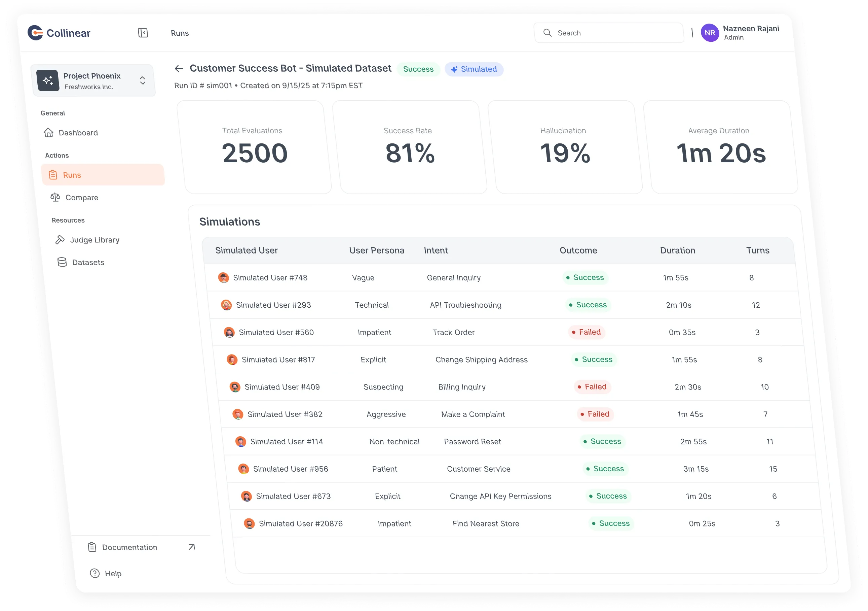Click the back arrow beside the run title
Viewport: 868px width, 611px height.
pos(179,68)
